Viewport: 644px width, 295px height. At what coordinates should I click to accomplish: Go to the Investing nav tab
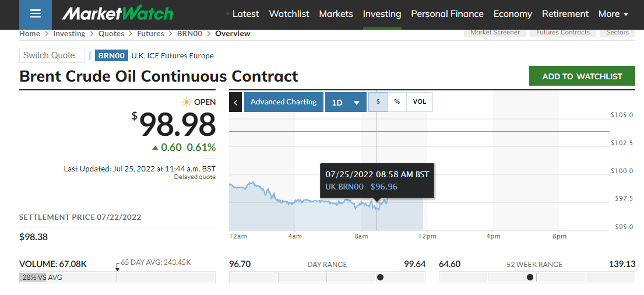382,14
